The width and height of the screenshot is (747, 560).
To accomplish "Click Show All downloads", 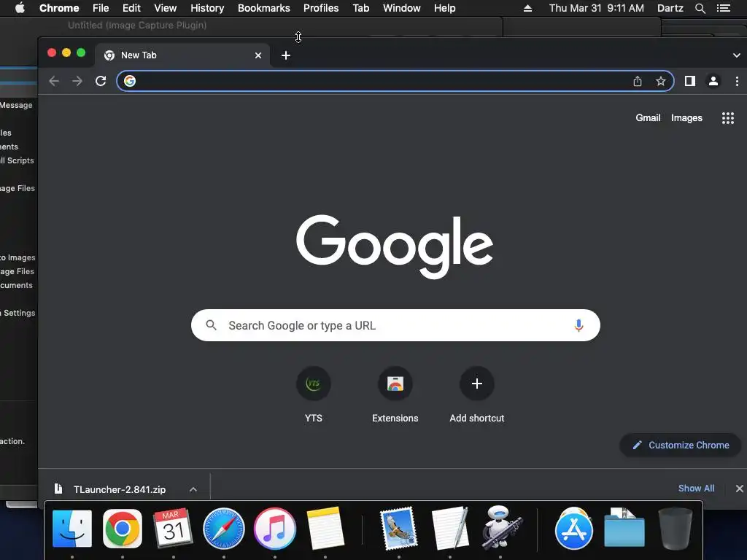I will coord(696,489).
